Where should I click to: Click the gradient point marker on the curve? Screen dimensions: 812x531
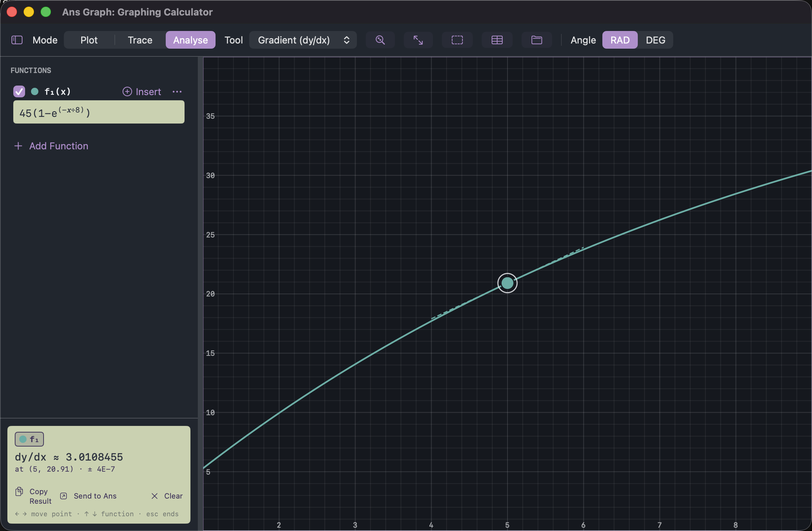(x=507, y=283)
